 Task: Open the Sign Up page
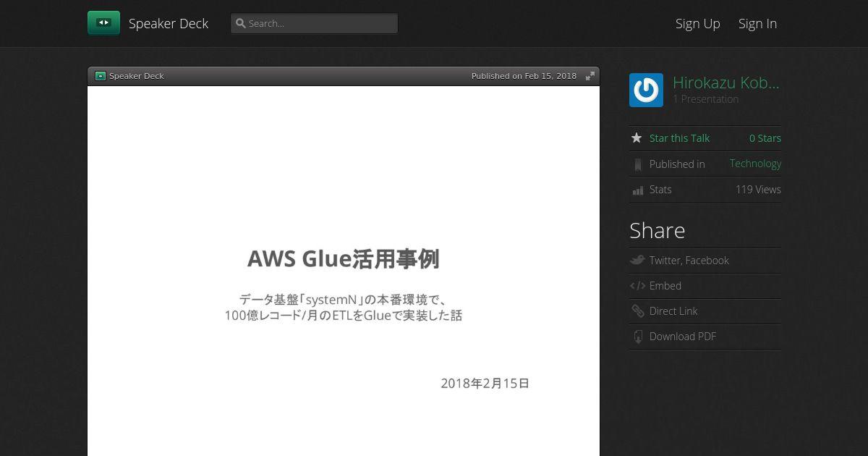coord(697,24)
